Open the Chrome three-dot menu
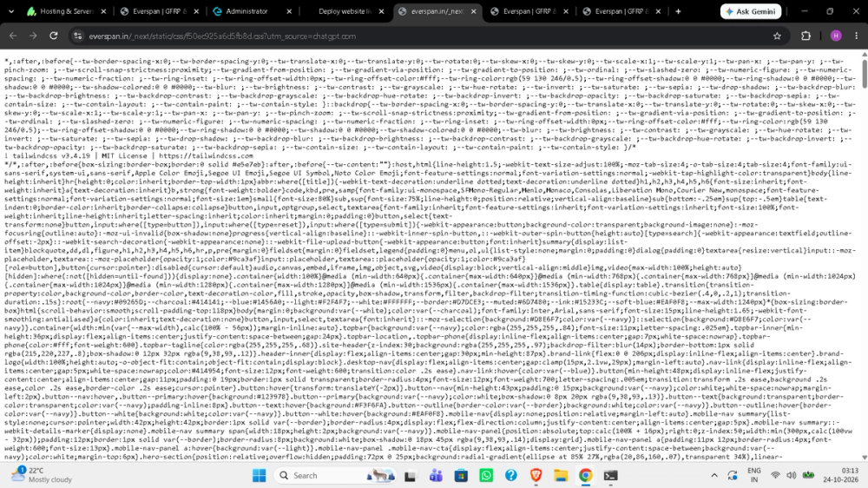 coord(857,36)
